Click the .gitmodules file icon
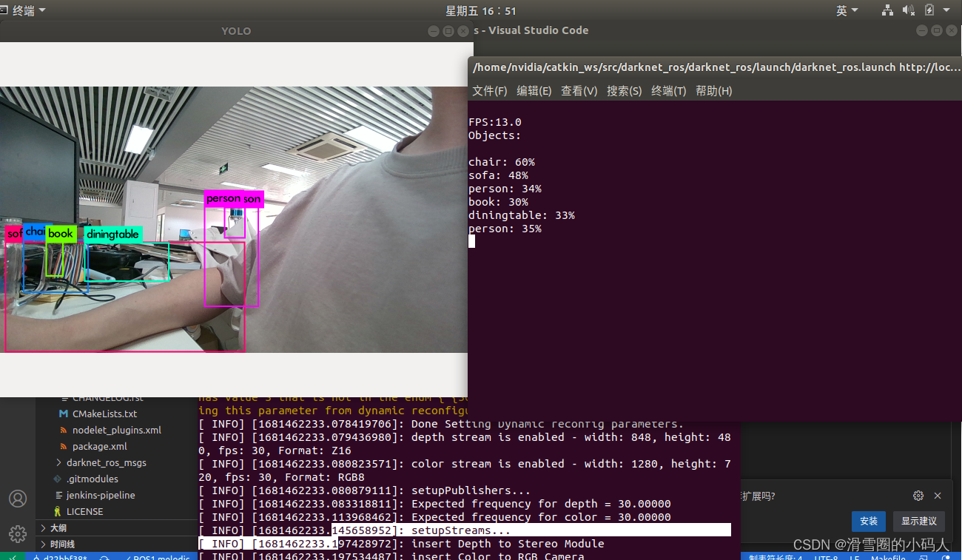Screen dimensions: 962x560 point(58,479)
